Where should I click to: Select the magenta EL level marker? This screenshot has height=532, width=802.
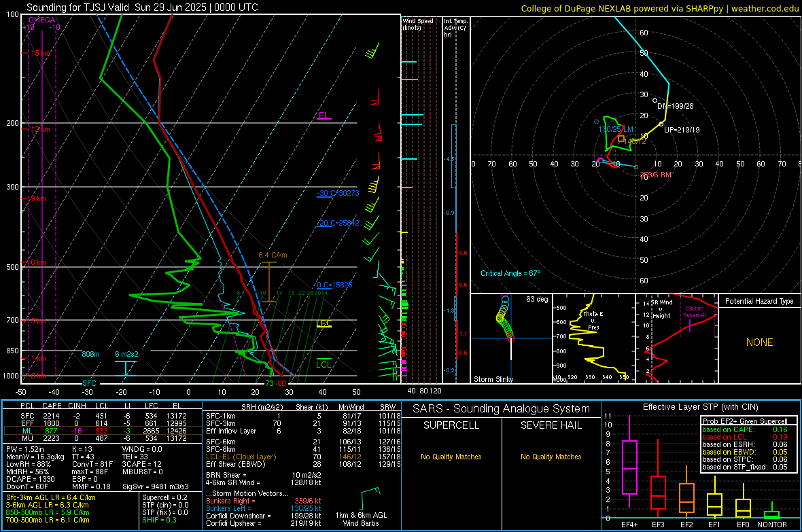point(324,116)
